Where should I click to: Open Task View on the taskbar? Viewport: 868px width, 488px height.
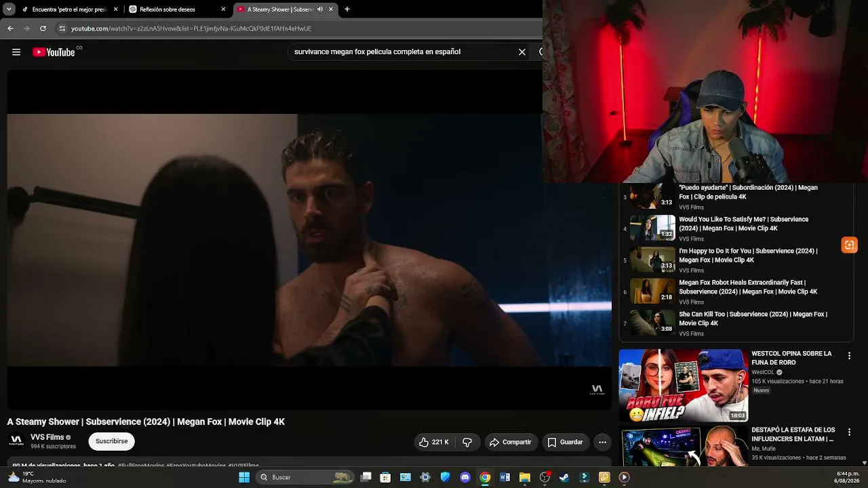366,477
